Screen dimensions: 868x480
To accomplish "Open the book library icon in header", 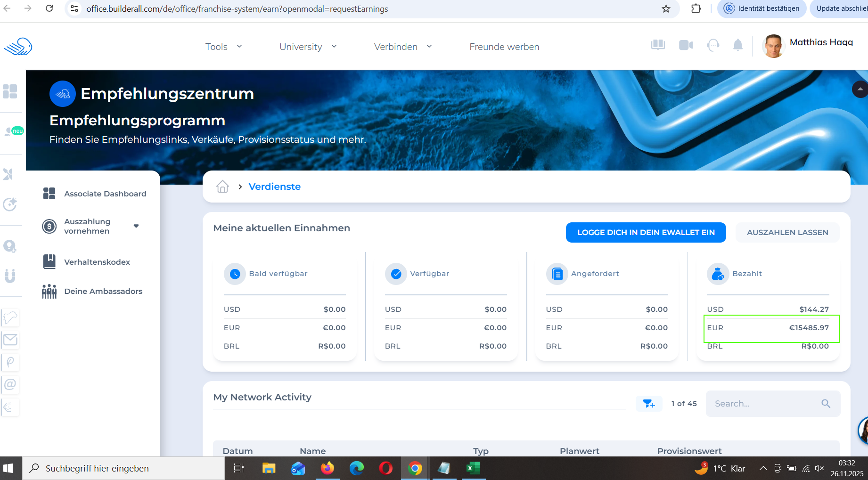I will [x=658, y=45].
